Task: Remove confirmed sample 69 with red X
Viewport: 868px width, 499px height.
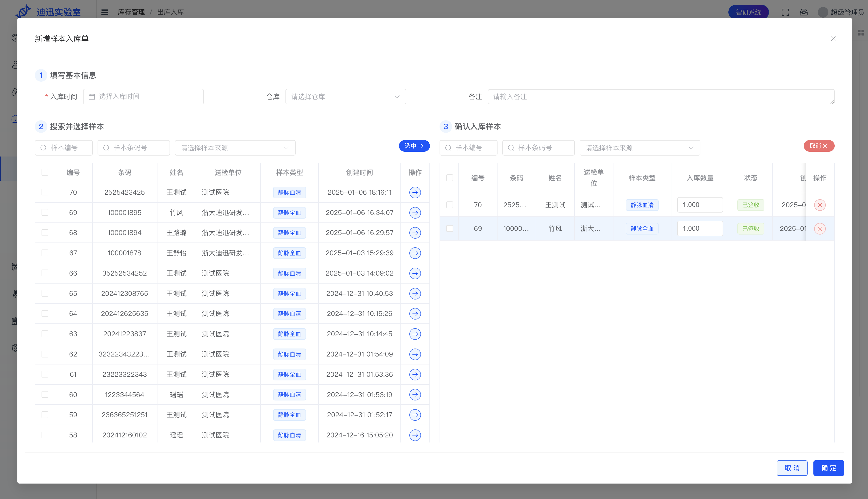Action: tap(820, 228)
